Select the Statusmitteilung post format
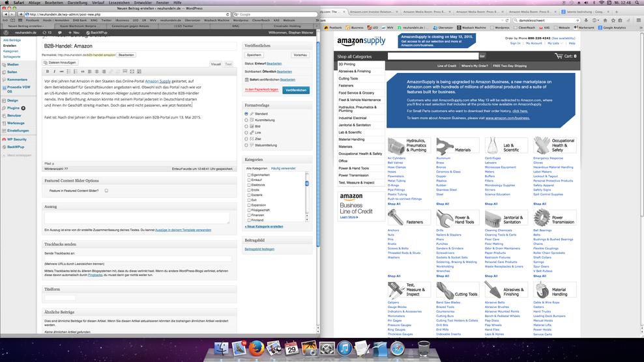This screenshot has width=644, height=362. click(x=246, y=145)
